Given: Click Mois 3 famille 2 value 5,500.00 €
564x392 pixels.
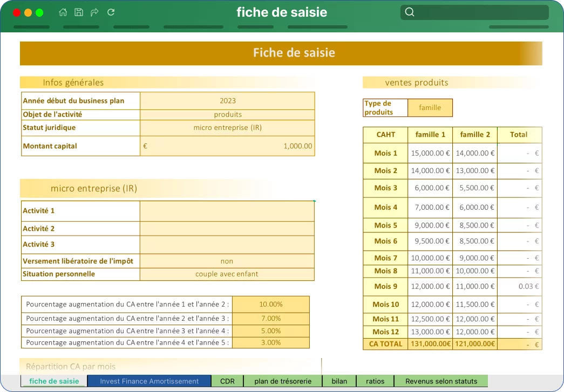Looking at the screenshot, I should coord(475,188).
